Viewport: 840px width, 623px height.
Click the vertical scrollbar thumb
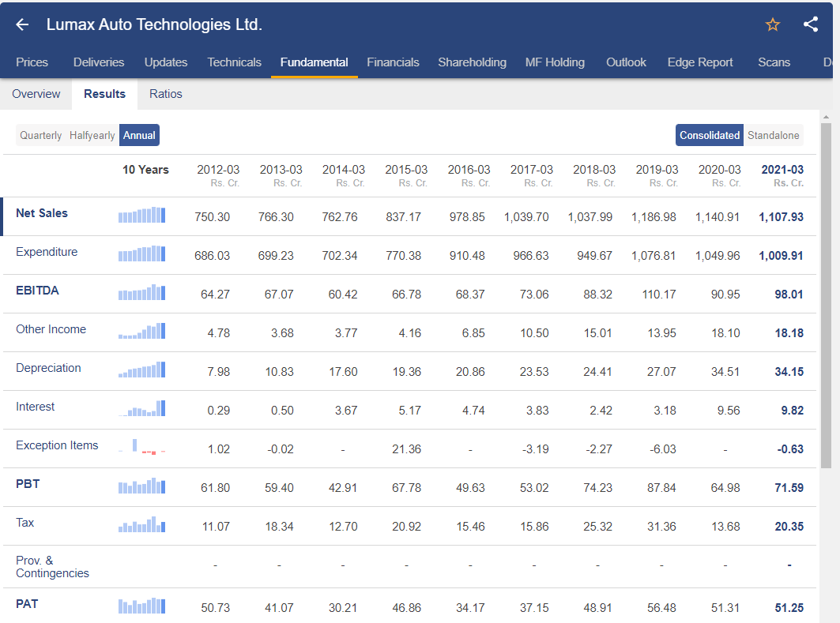pos(826,295)
